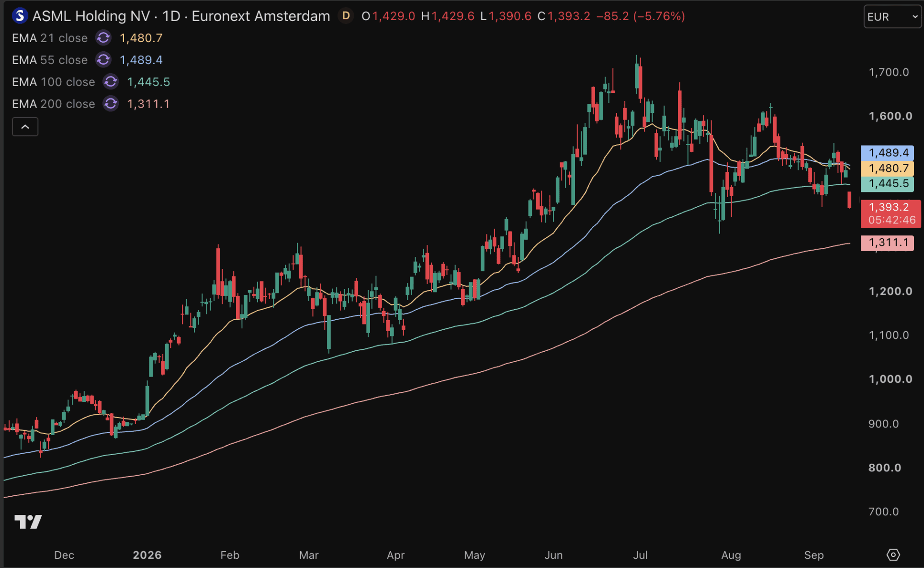This screenshot has width=924, height=568.
Task: Click the 1,489.4 EMA 55 price label
Action: point(888,153)
